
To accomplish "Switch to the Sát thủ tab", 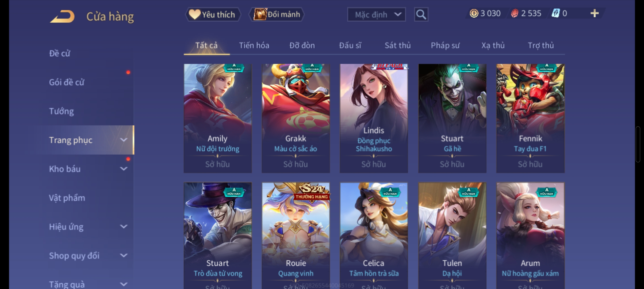I will [398, 45].
